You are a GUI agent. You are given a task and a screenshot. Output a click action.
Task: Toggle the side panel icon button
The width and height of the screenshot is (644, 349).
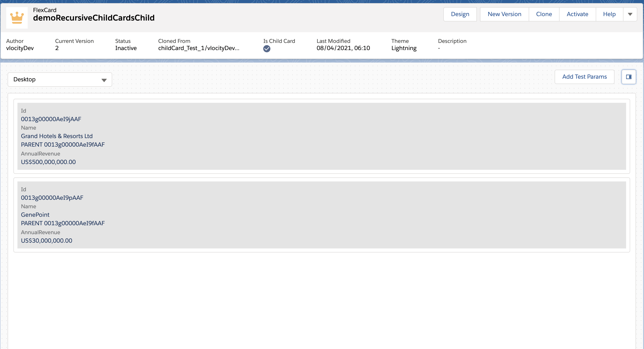(629, 77)
